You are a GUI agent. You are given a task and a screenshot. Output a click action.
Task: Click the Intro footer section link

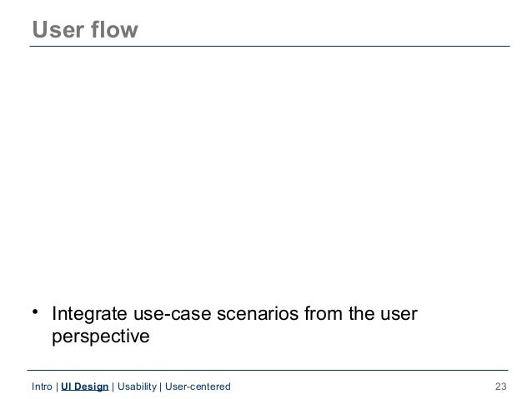tap(42, 387)
